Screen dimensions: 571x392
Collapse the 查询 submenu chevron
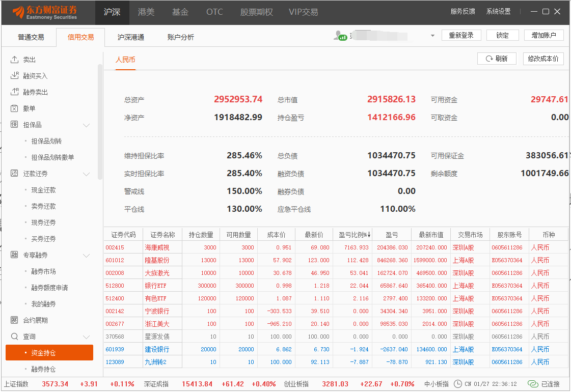coord(86,337)
